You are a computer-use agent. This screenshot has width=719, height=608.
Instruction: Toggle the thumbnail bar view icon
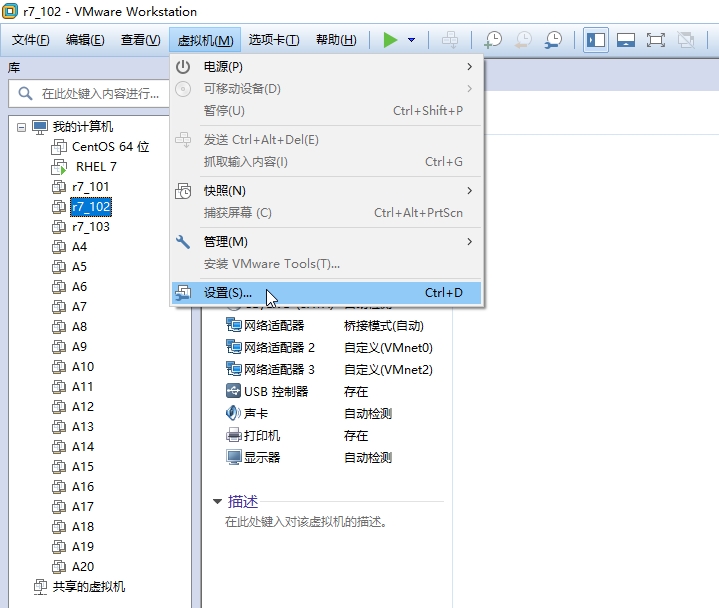(x=625, y=40)
